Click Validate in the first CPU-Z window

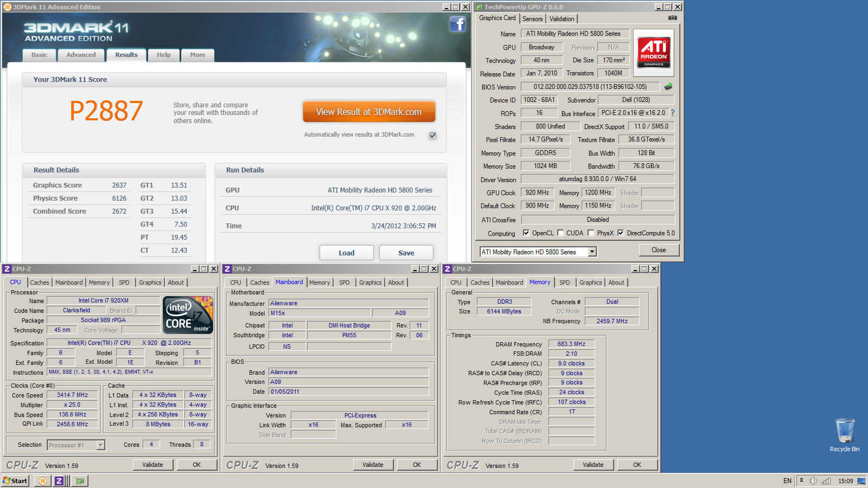coord(152,465)
